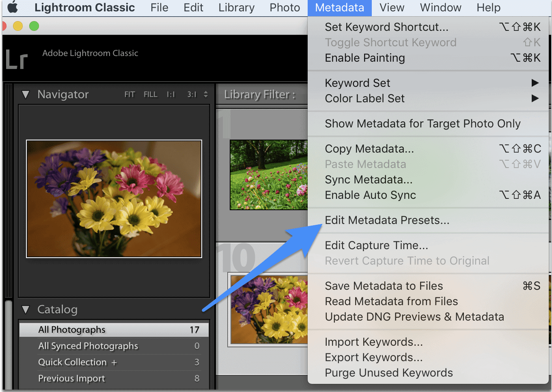Open the Color Label Set submenu
This screenshot has width=552, height=392.
coord(364,98)
